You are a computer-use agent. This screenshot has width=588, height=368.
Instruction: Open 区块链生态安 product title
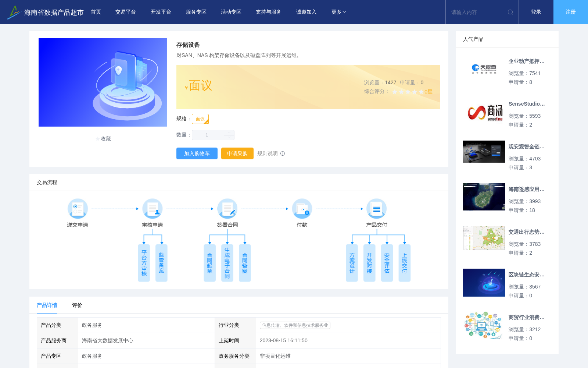pyautogui.click(x=527, y=275)
